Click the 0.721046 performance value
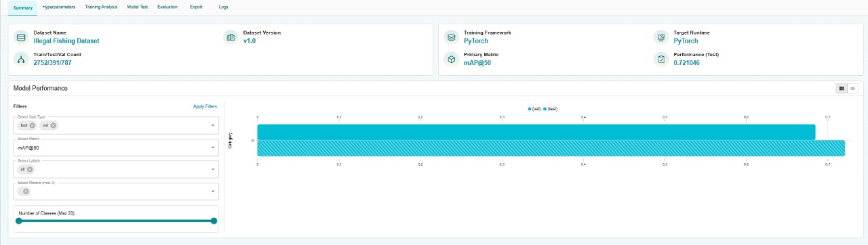868x245 pixels. pyautogui.click(x=686, y=63)
